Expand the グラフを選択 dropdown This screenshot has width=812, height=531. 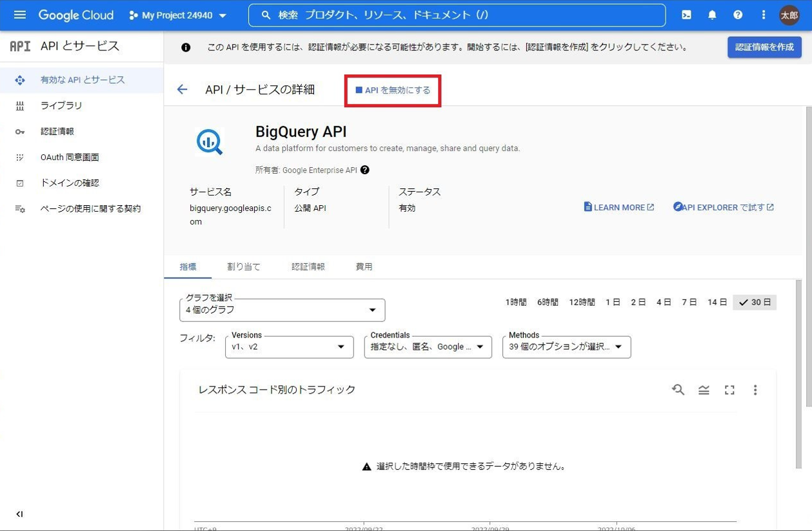282,310
